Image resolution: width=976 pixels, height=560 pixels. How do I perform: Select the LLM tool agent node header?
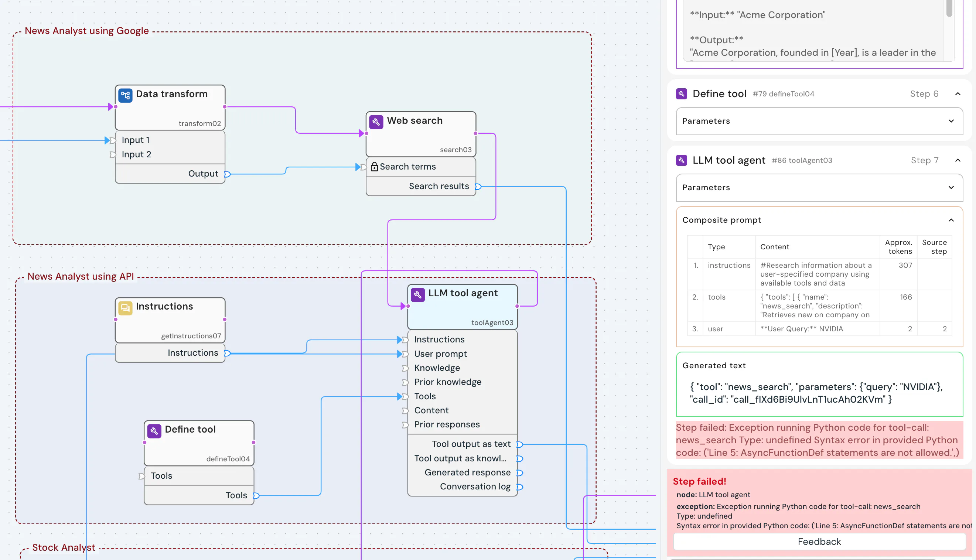[x=462, y=307]
